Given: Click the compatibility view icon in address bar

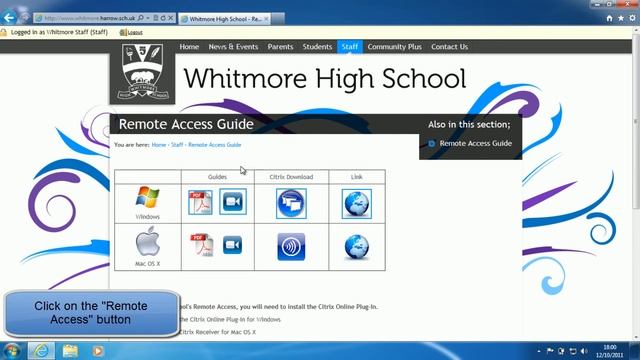Looking at the screenshot, I should tap(156, 18).
